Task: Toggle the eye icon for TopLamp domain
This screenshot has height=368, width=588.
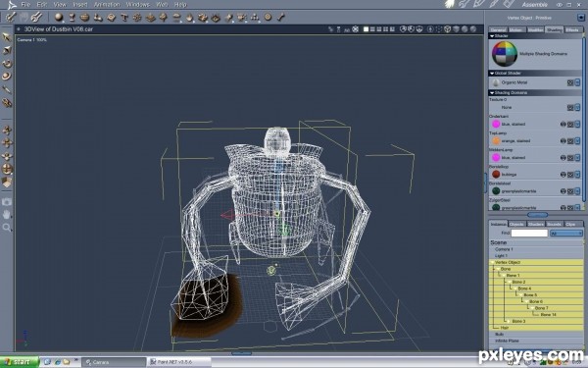Action: click(563, 140)
